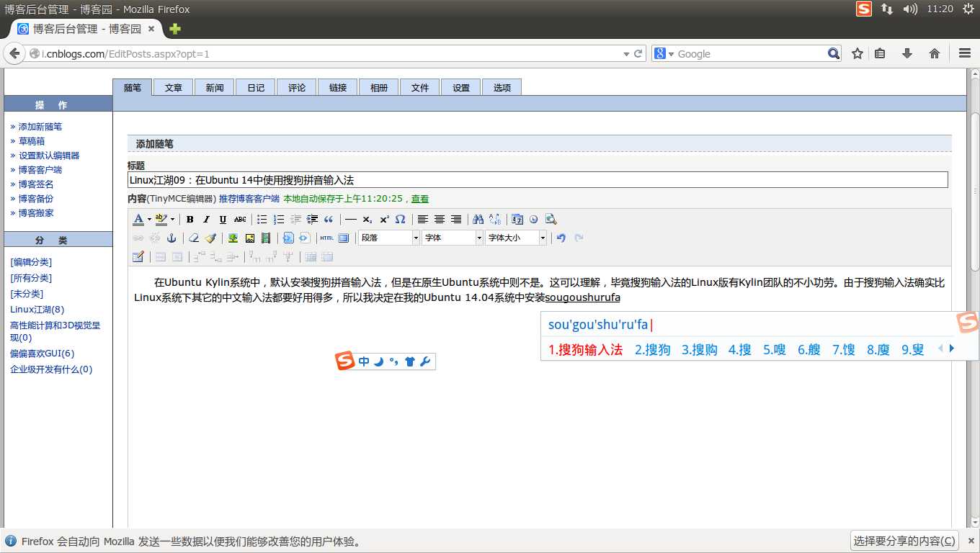Edit HTML source via the HTML icon

coord(327,238)
